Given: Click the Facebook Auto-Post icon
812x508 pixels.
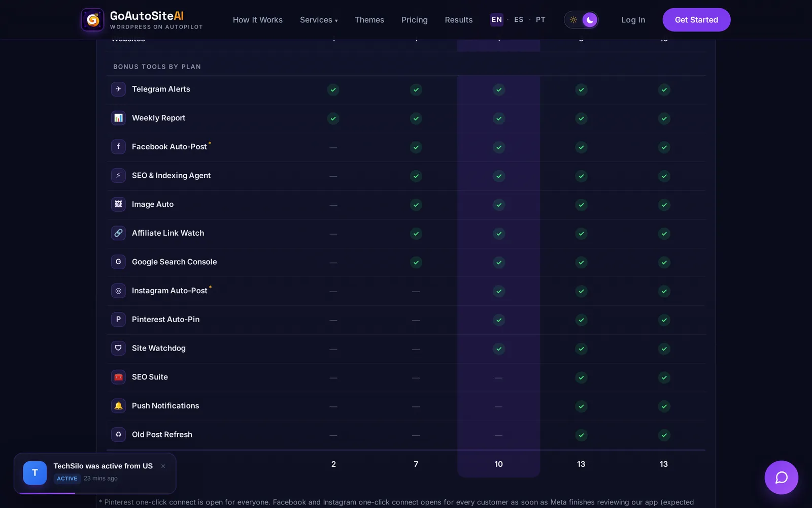Looking at the screenshot, I should pyautogui.click(x=118, y=147).
